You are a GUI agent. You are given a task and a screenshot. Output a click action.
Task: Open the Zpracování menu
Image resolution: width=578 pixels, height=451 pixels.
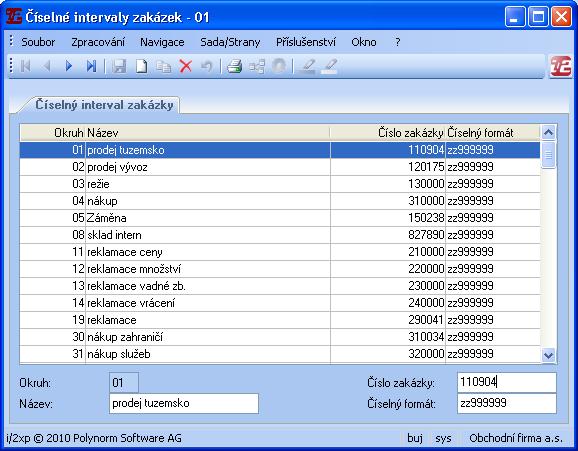[x=98, y=42]
